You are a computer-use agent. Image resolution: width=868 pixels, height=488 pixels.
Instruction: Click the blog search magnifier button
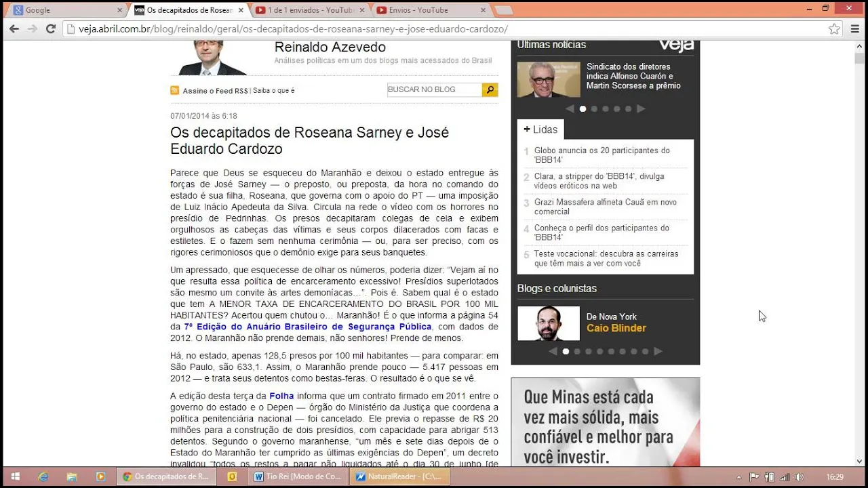(x=490, y=89)
